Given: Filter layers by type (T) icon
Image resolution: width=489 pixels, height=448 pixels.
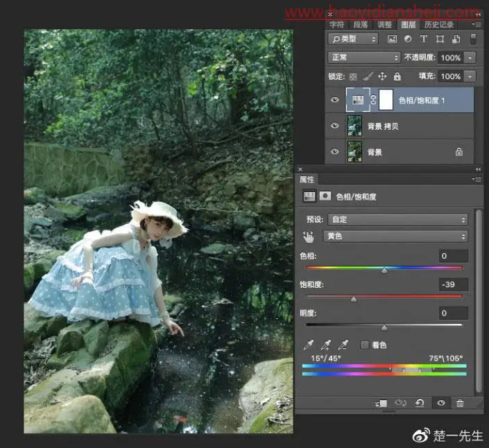Looking at the screenshot, I should click(x=424, y=39).
